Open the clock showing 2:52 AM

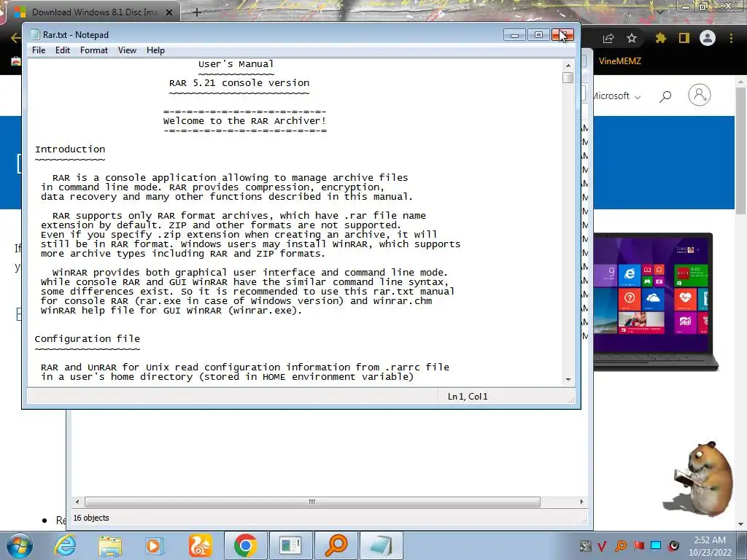coord(709,546)
